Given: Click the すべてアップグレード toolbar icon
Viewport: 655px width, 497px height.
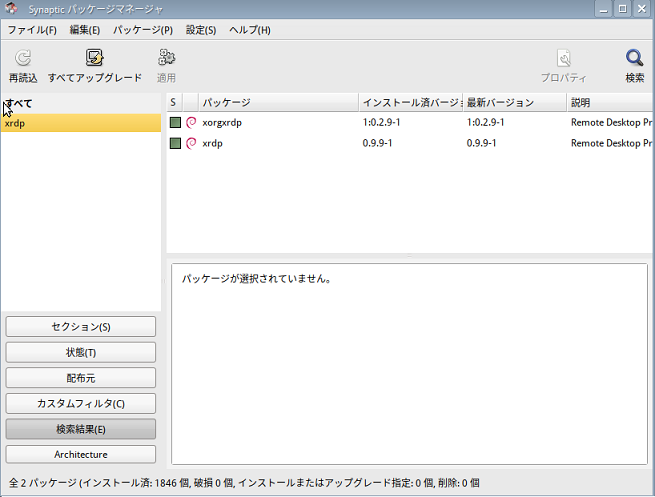Looking at the screenshot, I should coord(95,58).
